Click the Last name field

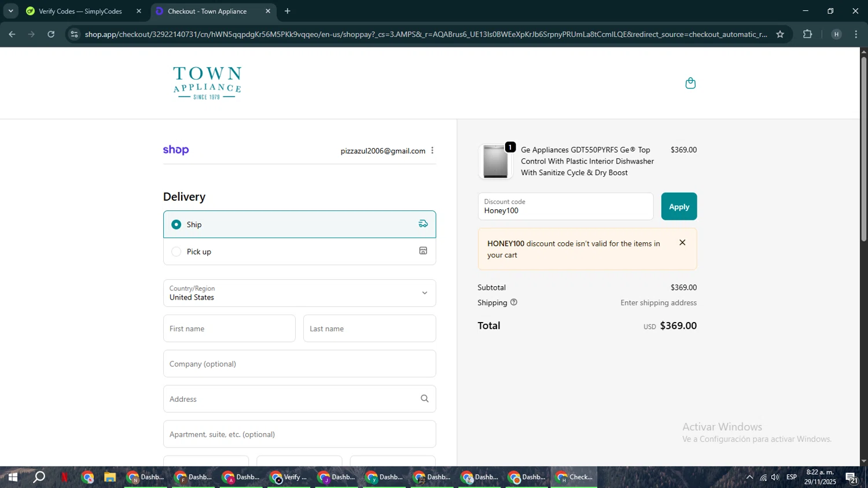point(370,328)
